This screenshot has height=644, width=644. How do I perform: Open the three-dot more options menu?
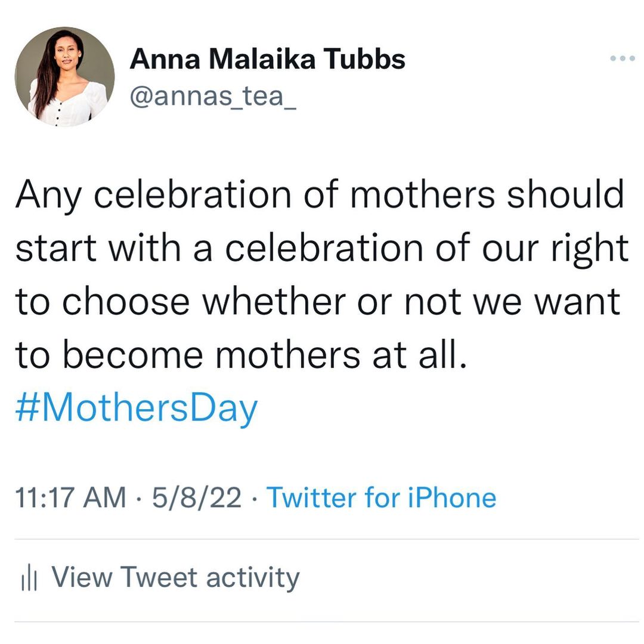(623, 58)
